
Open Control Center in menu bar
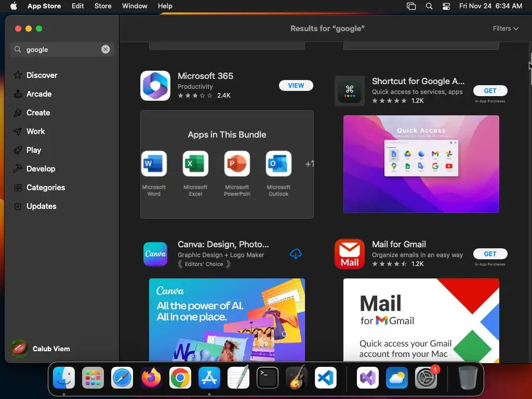pos(446,6)
